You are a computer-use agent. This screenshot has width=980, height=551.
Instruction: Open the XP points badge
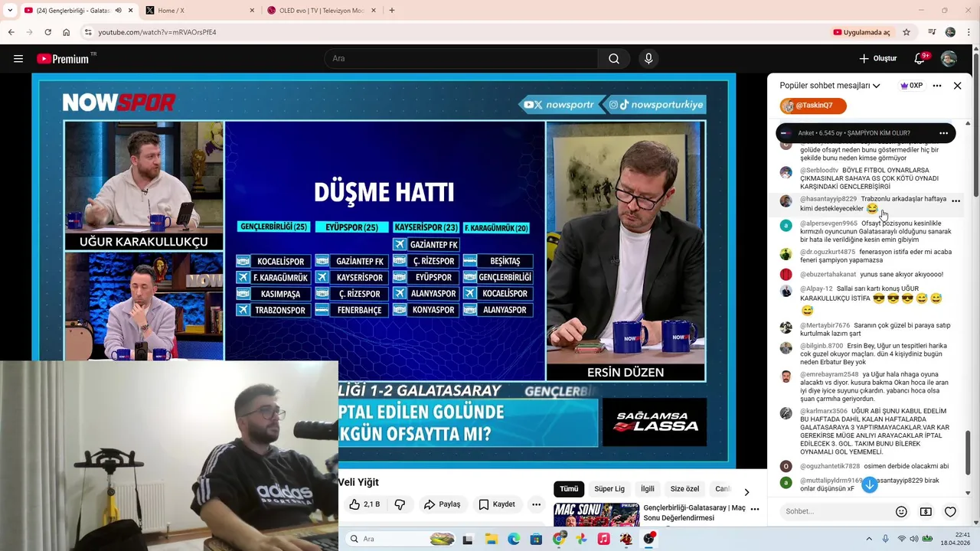point(911,86)
